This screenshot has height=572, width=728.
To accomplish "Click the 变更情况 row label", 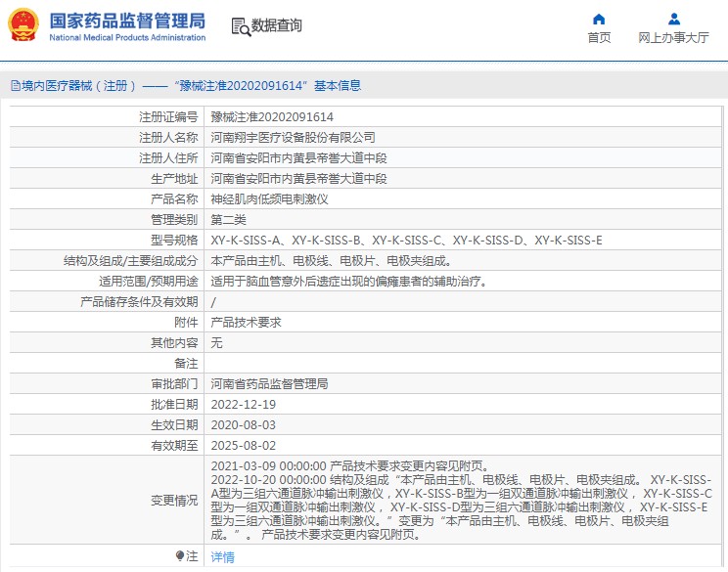I will (173, 501).
